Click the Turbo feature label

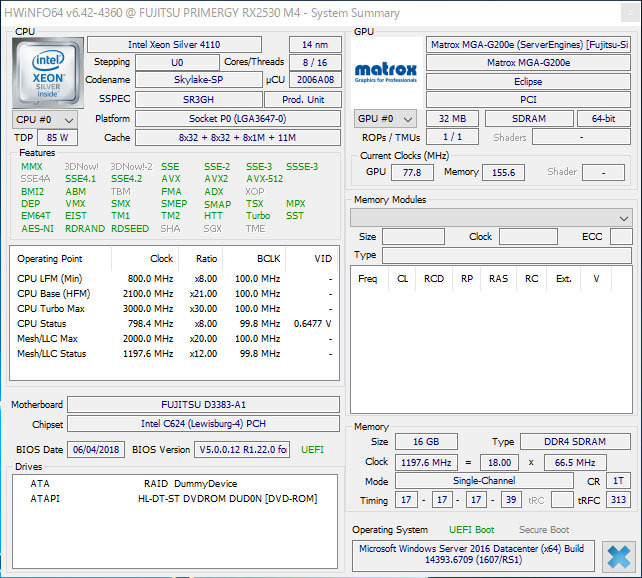click(258, 216)
